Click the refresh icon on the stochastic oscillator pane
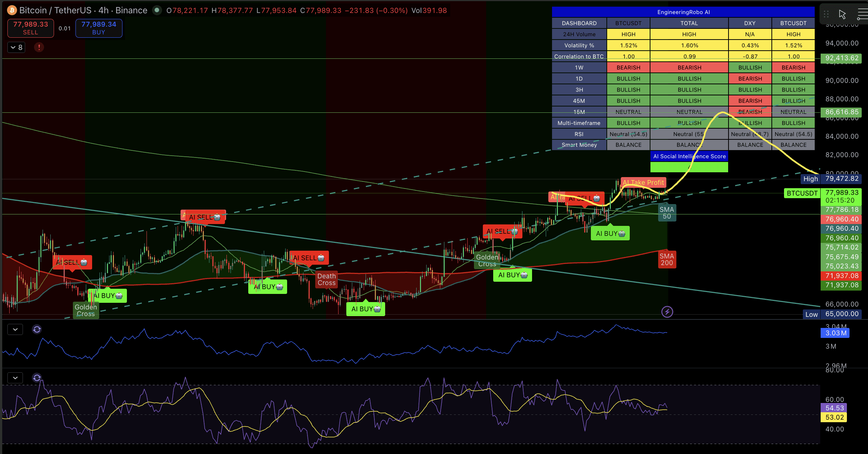This screenshot has height=454, width=868. [37, 378]
